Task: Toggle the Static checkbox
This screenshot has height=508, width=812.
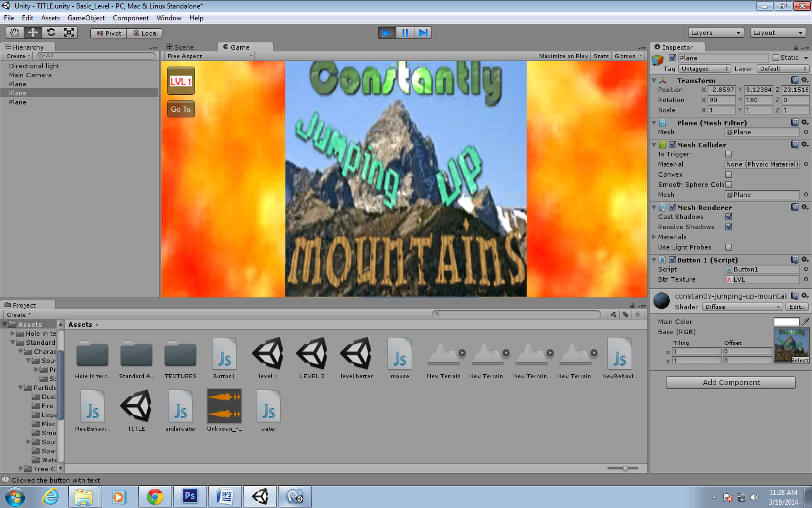Action: point(776,58)
